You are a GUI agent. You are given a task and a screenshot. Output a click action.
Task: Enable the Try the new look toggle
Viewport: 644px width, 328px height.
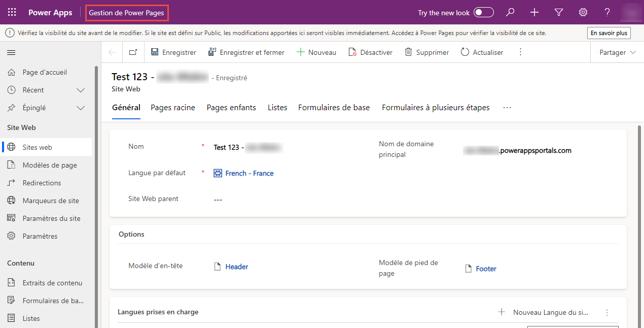[x=483, y=12]
